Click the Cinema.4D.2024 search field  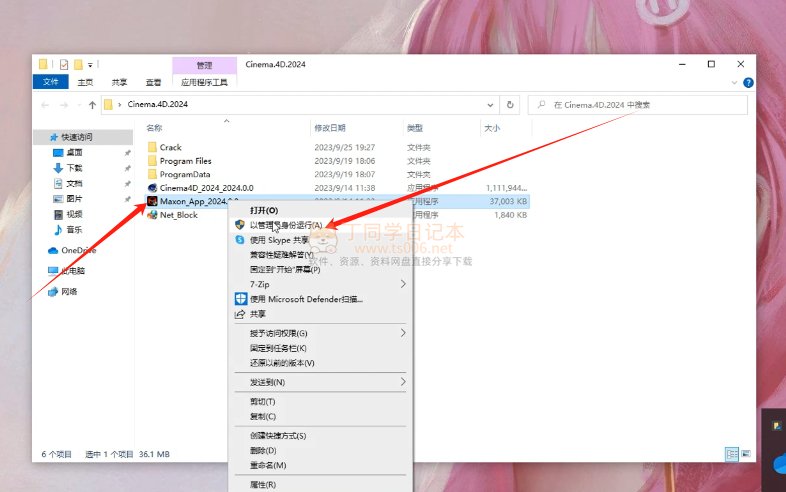tap(638, 105)
